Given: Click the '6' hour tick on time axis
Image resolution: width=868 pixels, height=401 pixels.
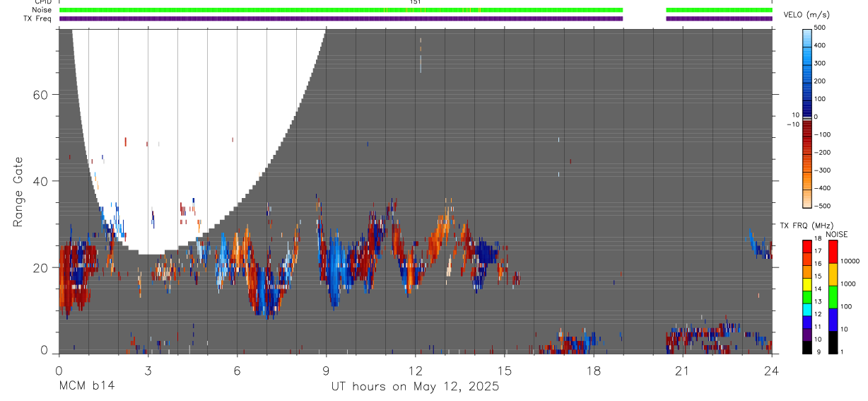Looking at the screenshot, I should pyautogui.click(x=237, y=370).
